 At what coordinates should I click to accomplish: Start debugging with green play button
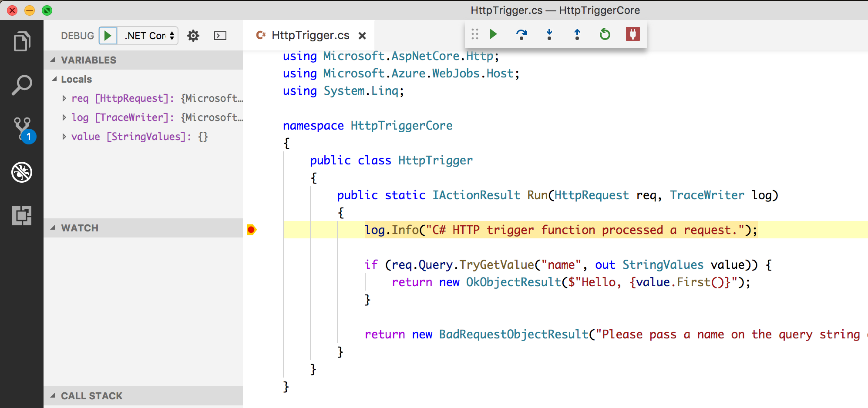pos(108,36)
